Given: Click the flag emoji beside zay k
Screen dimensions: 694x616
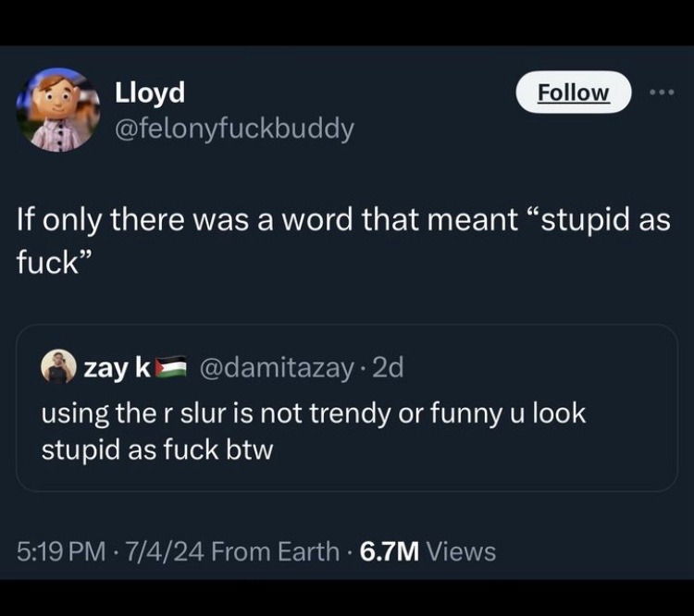Looking at the screenshot, I should [169, 368].
